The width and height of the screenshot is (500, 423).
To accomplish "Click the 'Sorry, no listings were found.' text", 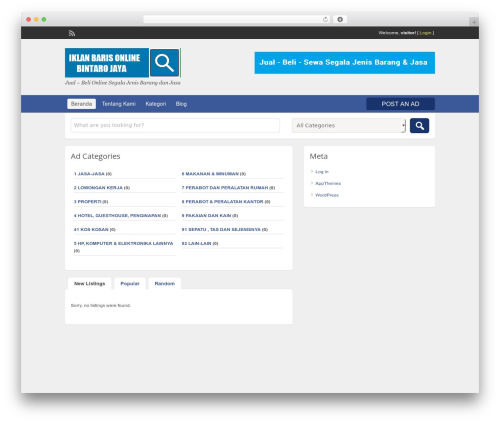I will pyautogui.click(x=101, y=305).
